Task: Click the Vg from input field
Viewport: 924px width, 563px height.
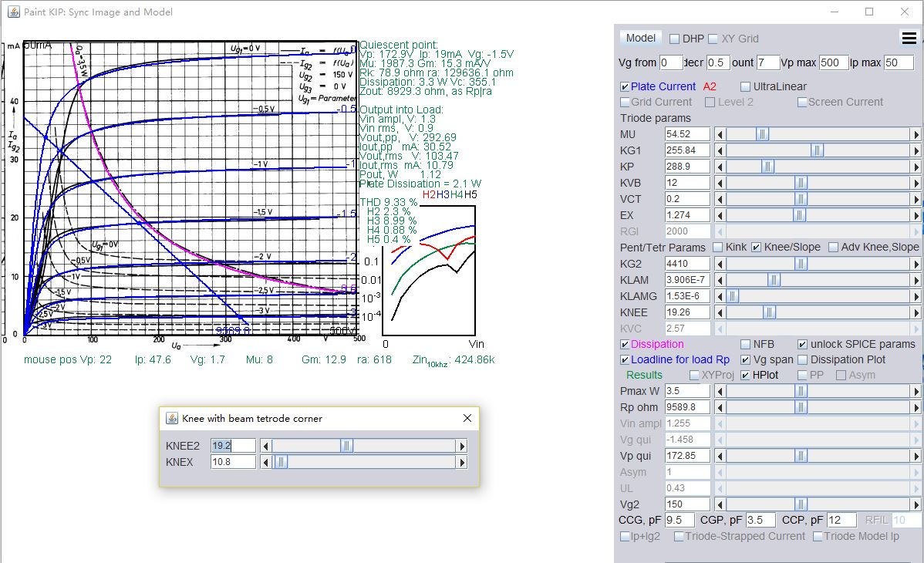Action: point(670,62)
